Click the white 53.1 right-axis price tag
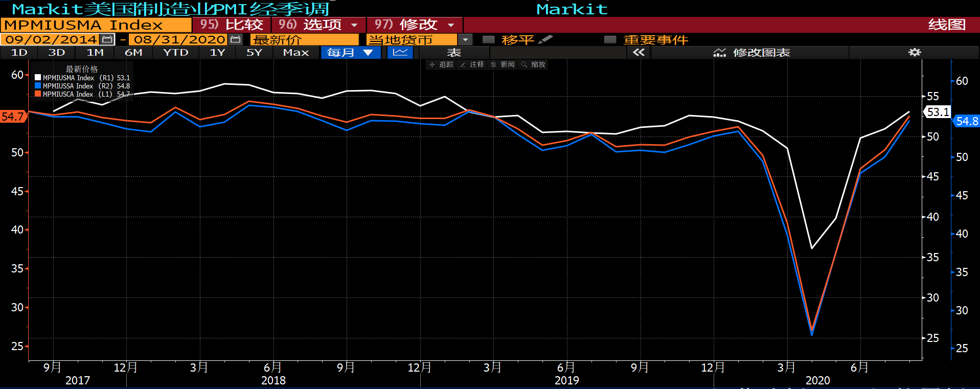This screenshot has width=980, height=389. coord(938,112)
